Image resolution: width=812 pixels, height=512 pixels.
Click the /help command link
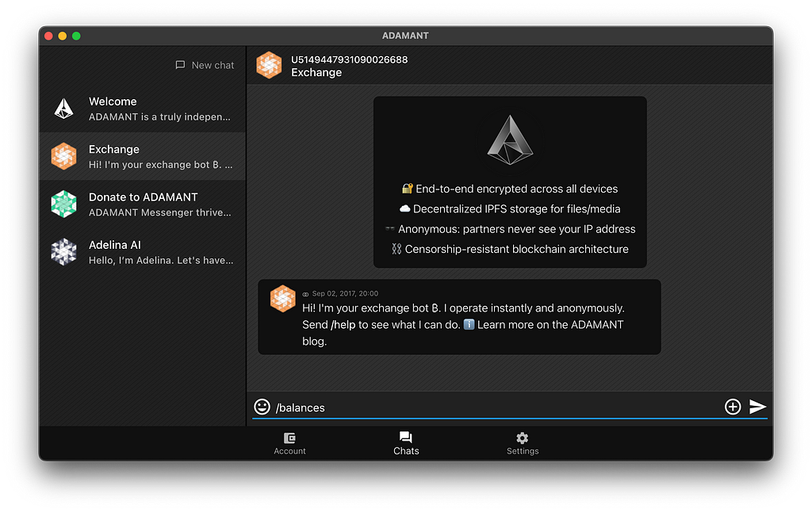[x=343, y=325]
